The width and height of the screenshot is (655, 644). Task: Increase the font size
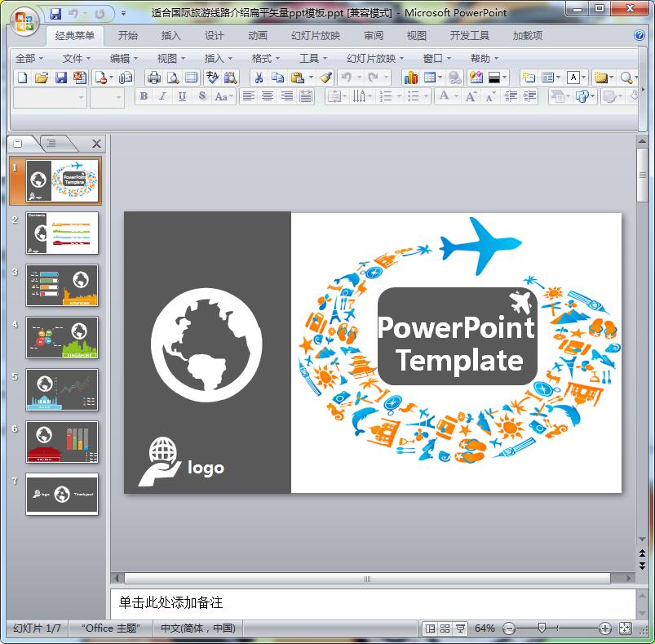(x=471, y=96)
